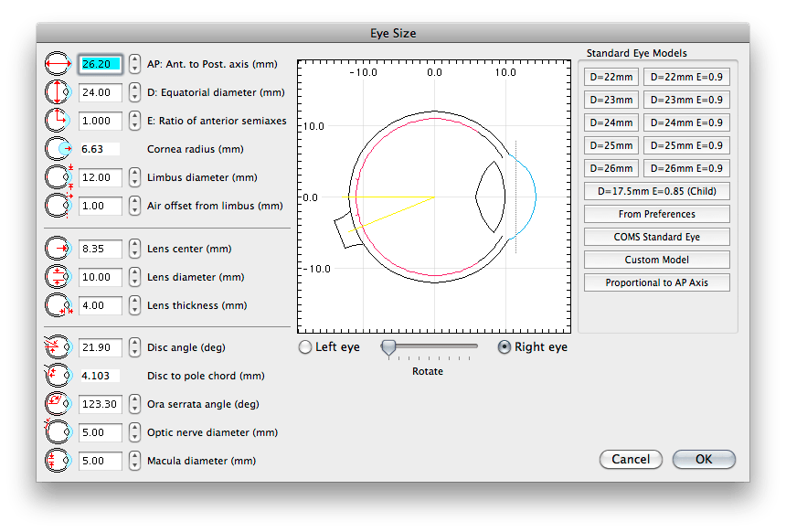Viewport: 786px width, 532px height.
Task: Select the Right eye radio button
Action: coord(504,347)
